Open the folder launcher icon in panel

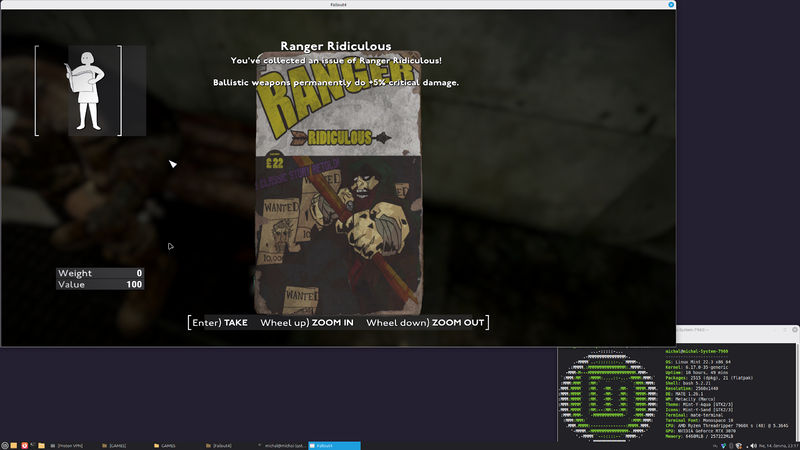tap(41, 445)
